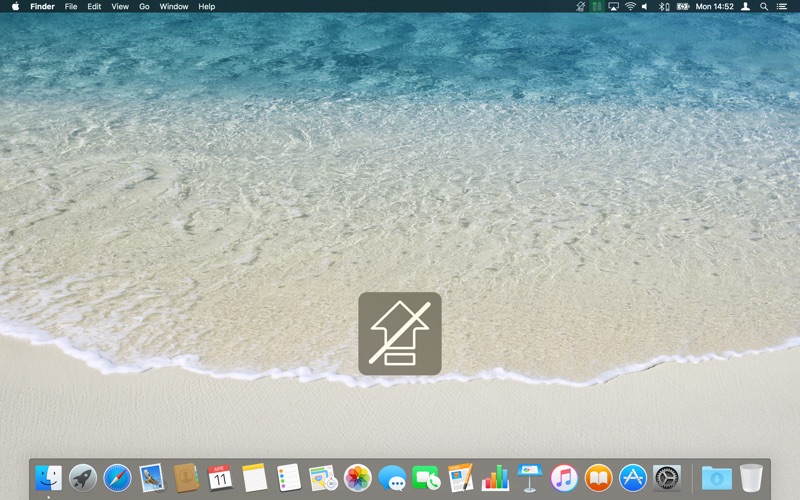Open fast user switching menu icon
Image resolution: width=800 pixels, height=500 pixels.
(745, 7)
